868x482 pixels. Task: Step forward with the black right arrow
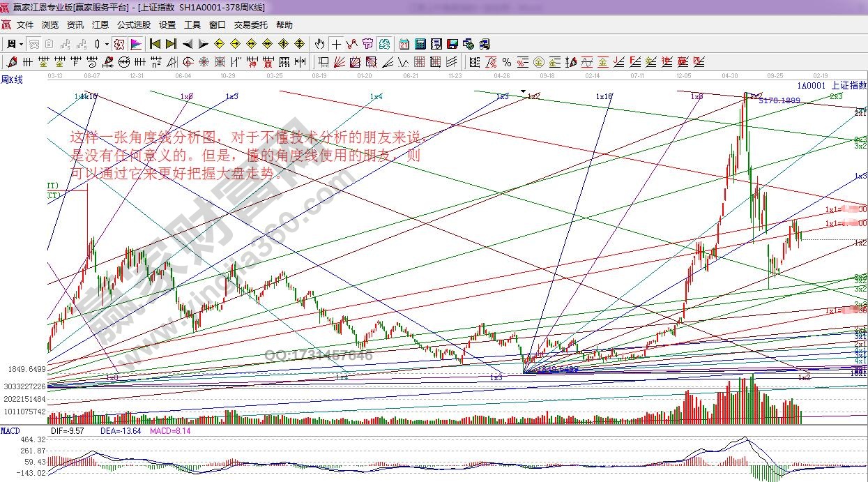[203, 44]
